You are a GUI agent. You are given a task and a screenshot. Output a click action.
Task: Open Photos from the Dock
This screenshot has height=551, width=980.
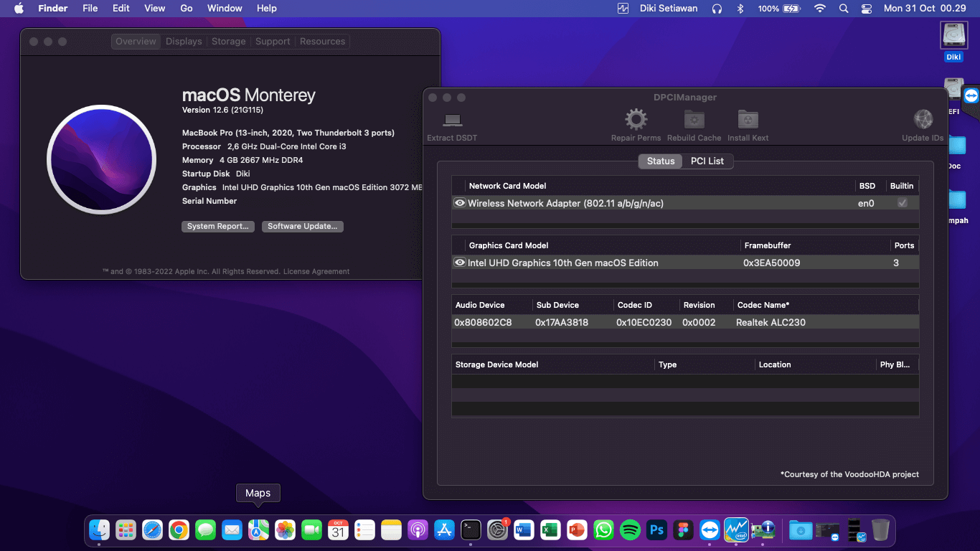pyautogui.click(x=285, y=530)
